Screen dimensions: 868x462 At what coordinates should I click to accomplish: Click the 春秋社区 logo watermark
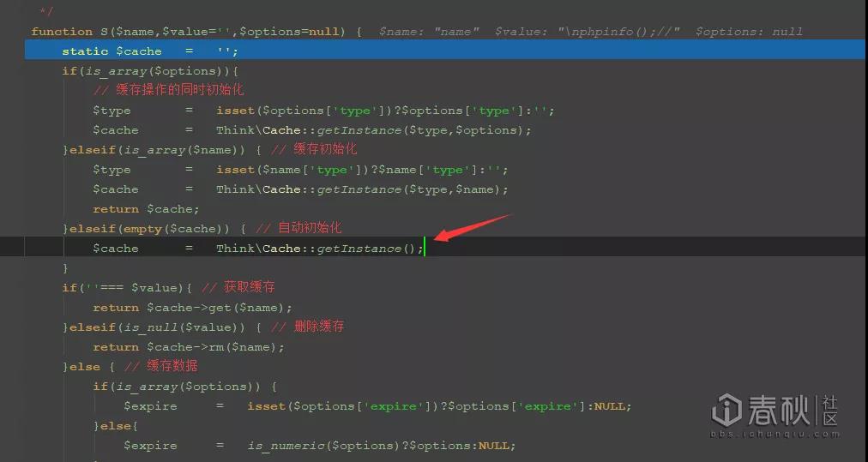point(775,410)
